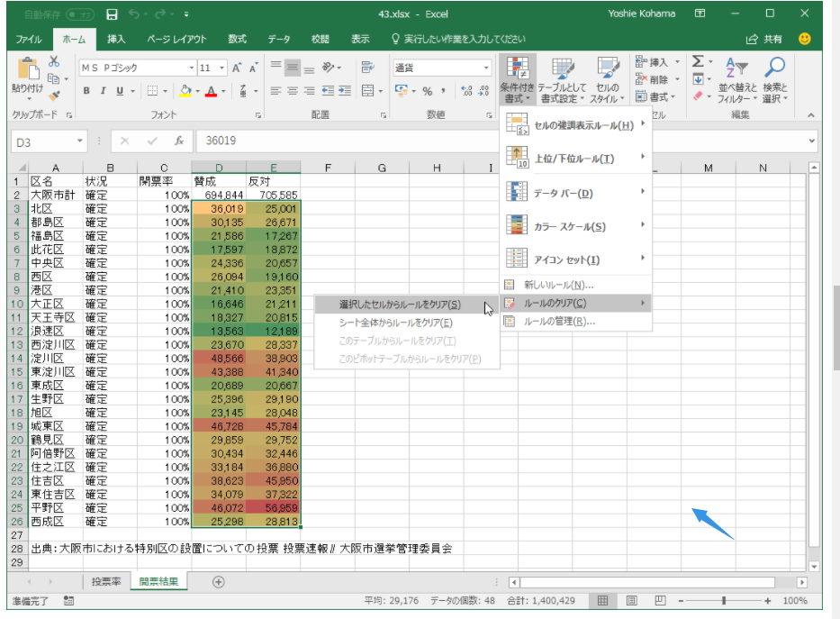Open the fill color dropdown arrow
Viewport: 840px width, 619px height.
[198, 91]
